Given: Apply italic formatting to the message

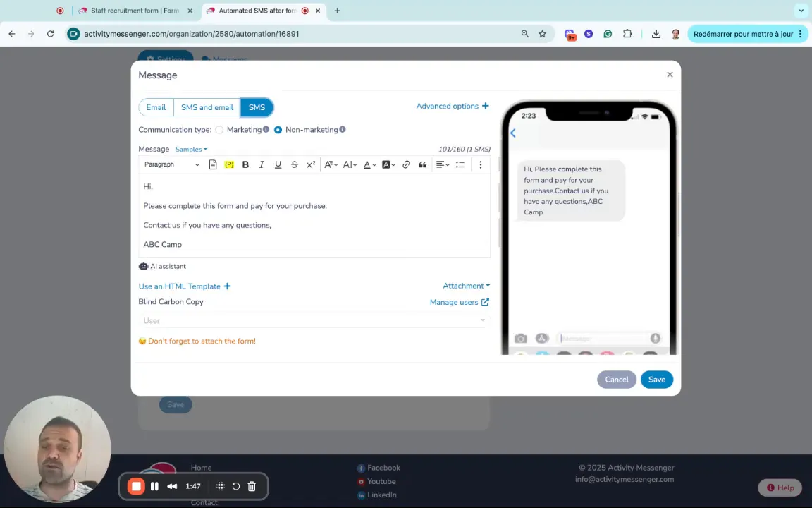Looking at the screenshot, I should click(262, 164).
